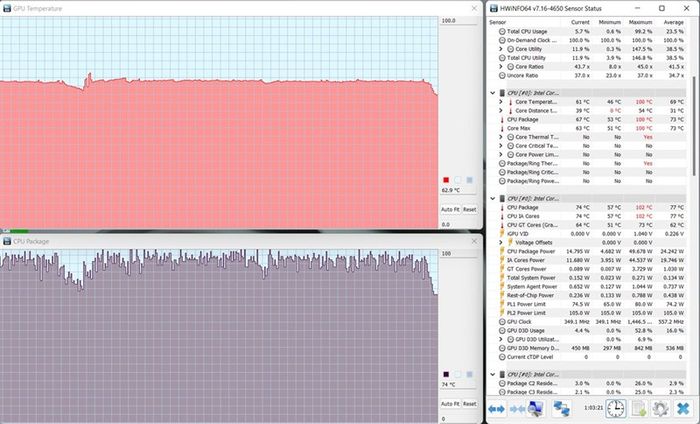700x424 pixels.
Task: Click the expand columns double-arrow icon
Action: point(496,408)
